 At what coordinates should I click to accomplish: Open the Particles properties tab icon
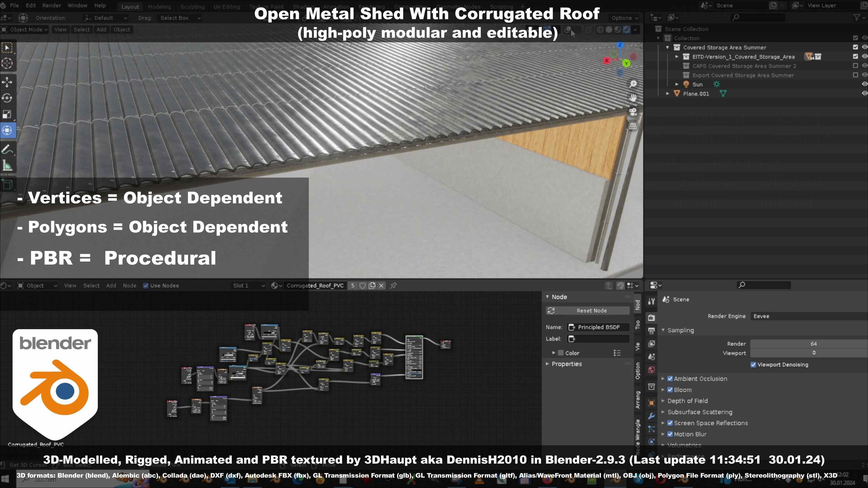[x=651, y=429]
